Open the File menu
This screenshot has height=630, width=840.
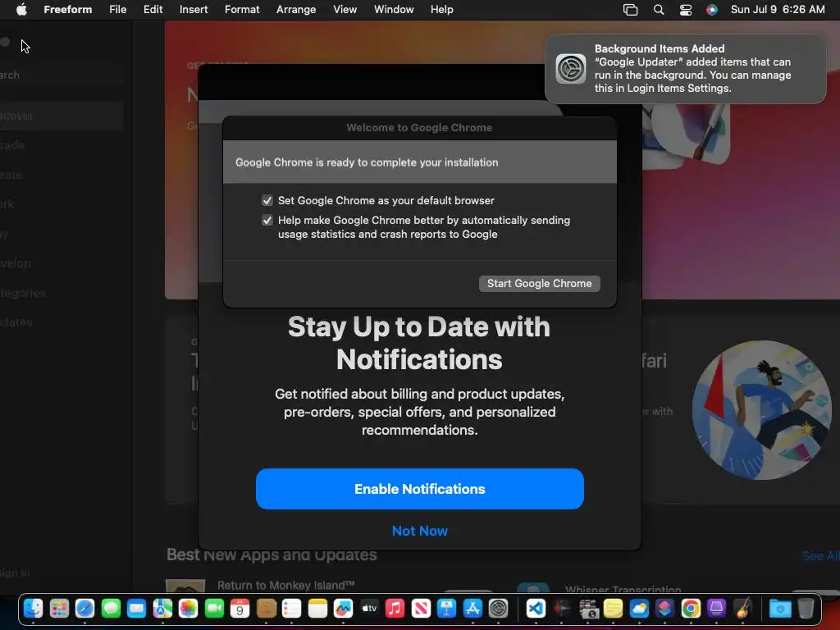coord(118,10)
